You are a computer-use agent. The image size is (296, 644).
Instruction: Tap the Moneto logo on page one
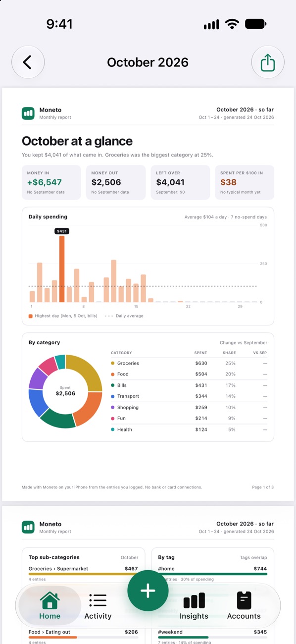(28, 113)
